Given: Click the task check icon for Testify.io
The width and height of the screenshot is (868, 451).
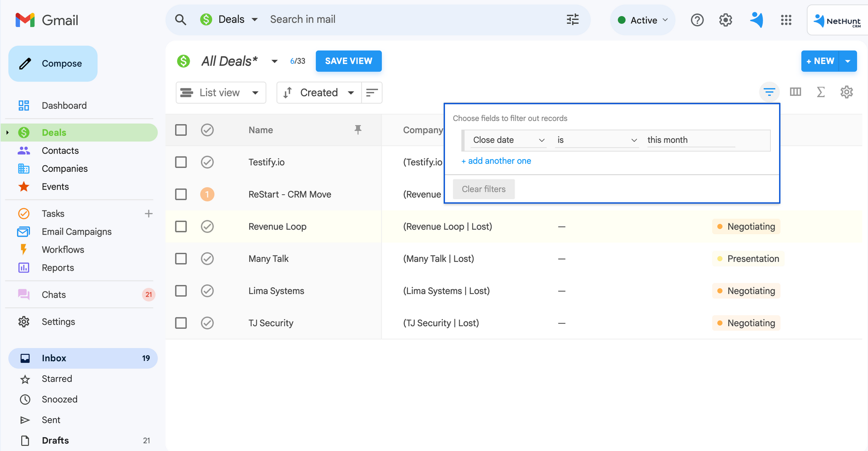Looking at the screenshot, I should coord(207,162).
